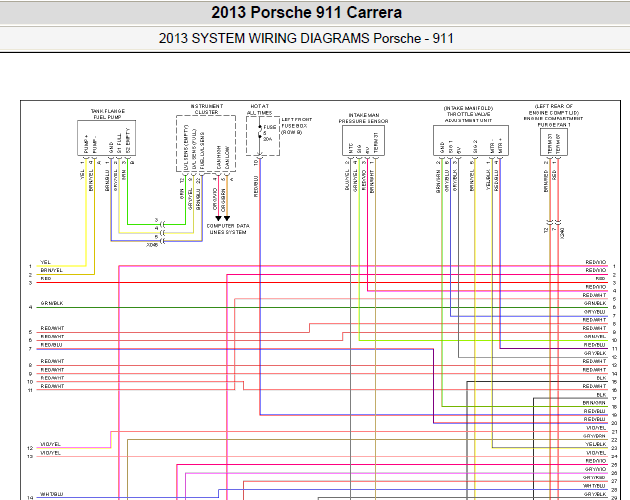Click the "2013 SYSTEM WIRING DIAGRAMS Porsche - 911" subtitle
The height and width of the screenshot is (500, 630).
click(306, 38)
